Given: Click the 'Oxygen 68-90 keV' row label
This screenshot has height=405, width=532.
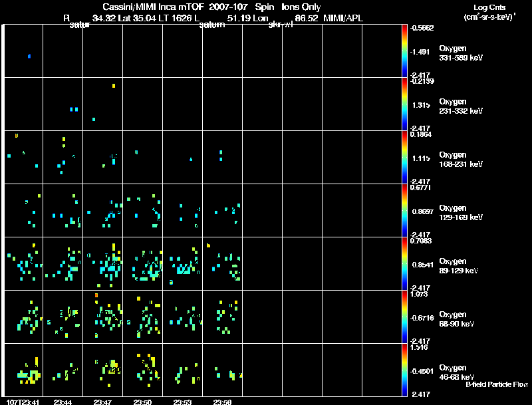Looking at the screenshot, I should 457,319.
